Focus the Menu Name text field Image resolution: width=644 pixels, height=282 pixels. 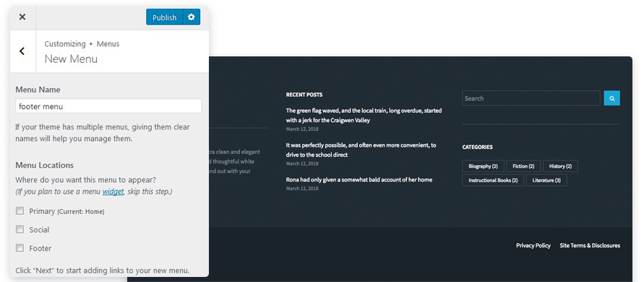point(108,106)
